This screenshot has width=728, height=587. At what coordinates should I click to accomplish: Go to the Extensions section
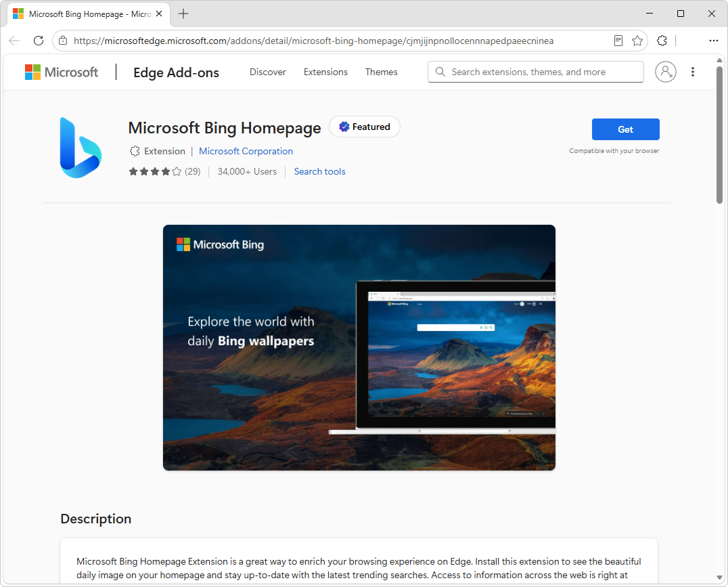[325, 72]
